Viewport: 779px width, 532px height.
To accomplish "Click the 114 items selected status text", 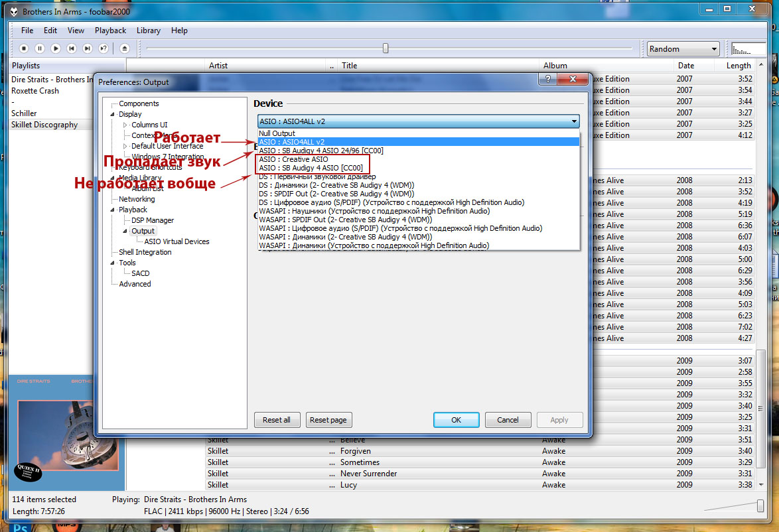I will (x=44, y=499).
